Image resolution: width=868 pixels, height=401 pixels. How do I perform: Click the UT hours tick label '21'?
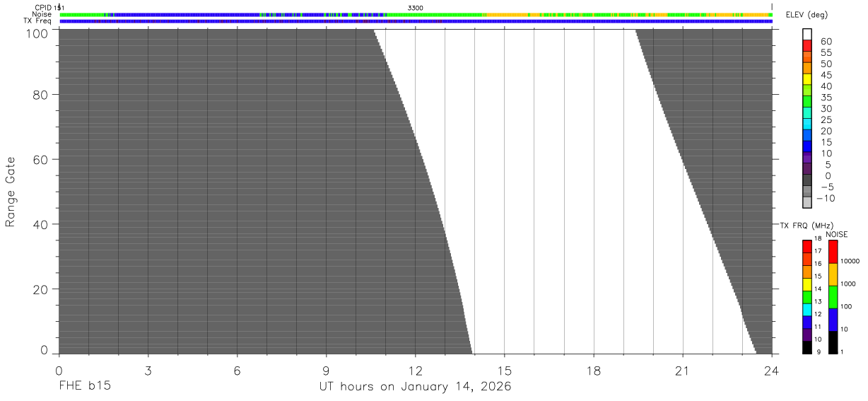pos(683,371)
